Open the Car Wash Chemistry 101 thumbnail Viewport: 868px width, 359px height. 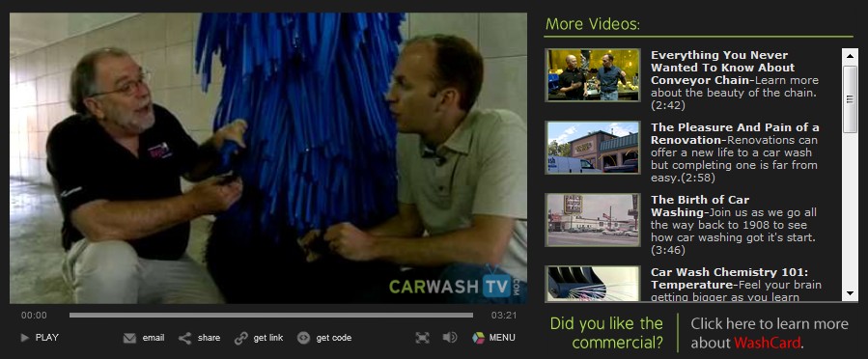[x=592, y=284]
